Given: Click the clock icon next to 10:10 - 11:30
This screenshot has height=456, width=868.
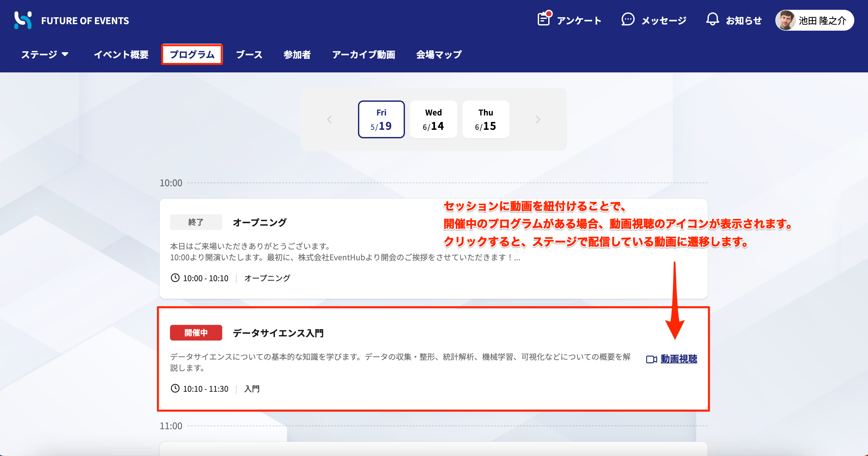Looking at the screenshot, I should tap(175, 388).
